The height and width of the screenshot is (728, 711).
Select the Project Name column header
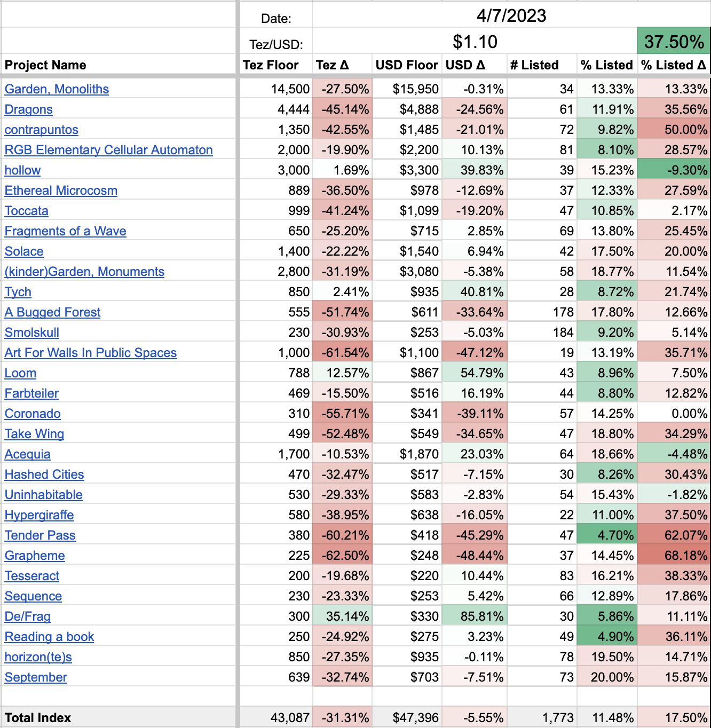45,65
